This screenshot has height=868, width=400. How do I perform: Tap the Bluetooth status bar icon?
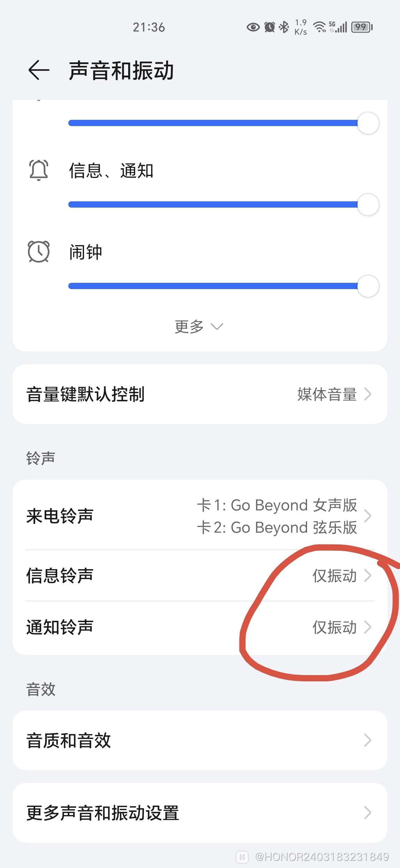[284, 27]
